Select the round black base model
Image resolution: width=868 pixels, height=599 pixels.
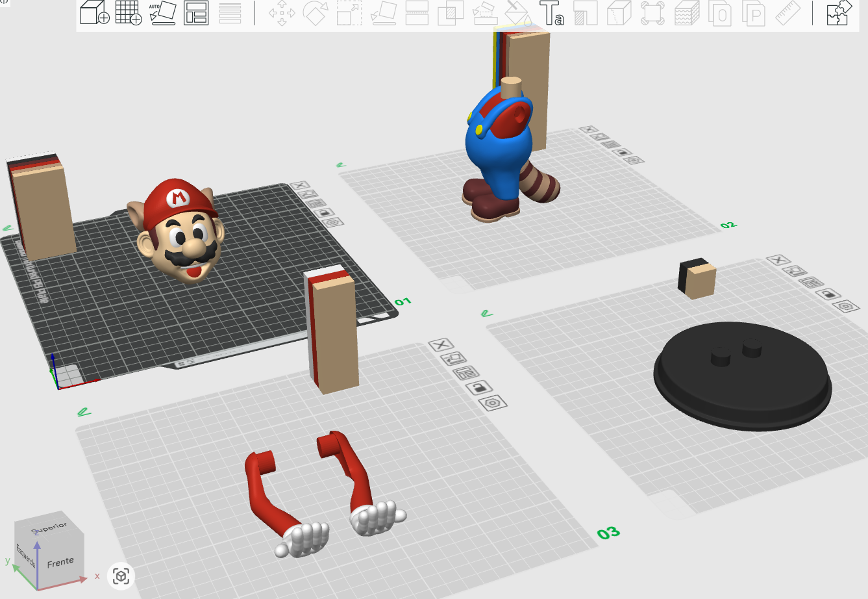tap(743, 377)
